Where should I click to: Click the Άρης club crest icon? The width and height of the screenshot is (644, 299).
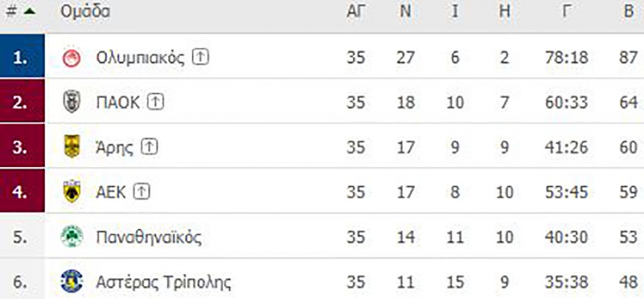(72, 147)
